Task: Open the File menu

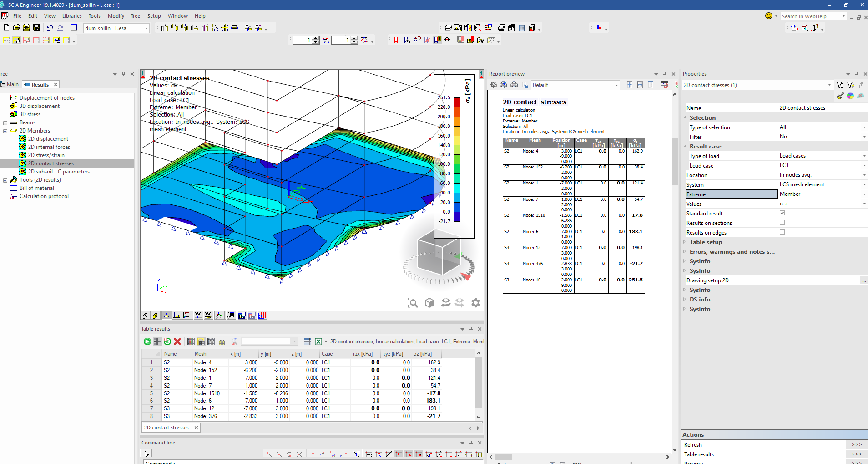Action: [17, 16]
